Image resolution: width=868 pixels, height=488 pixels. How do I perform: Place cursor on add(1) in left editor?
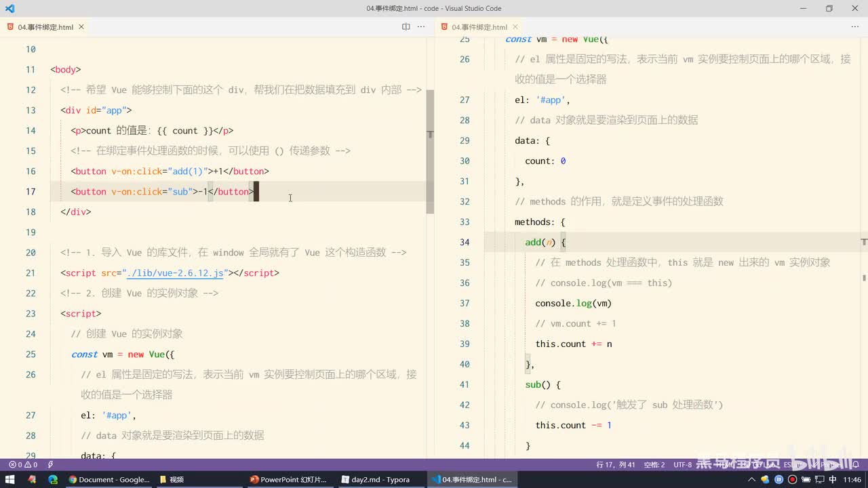[189, 171]
